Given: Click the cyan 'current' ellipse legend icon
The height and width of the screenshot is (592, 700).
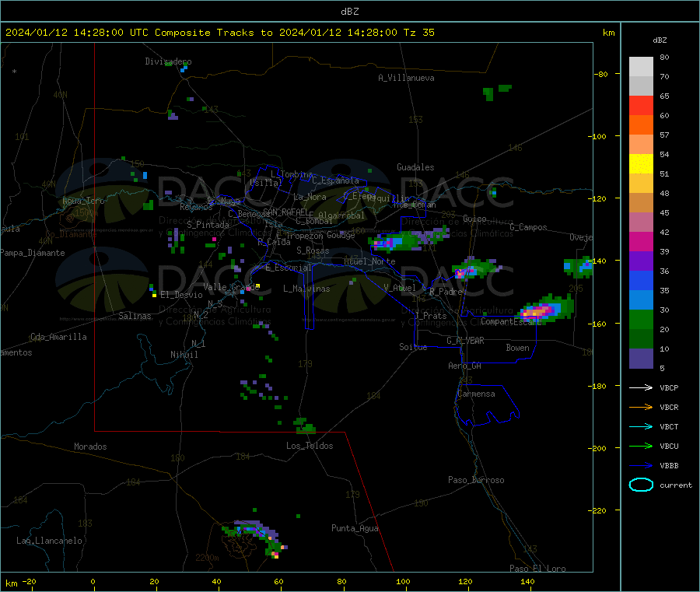Looking at the screenshot, I should 641,485.
